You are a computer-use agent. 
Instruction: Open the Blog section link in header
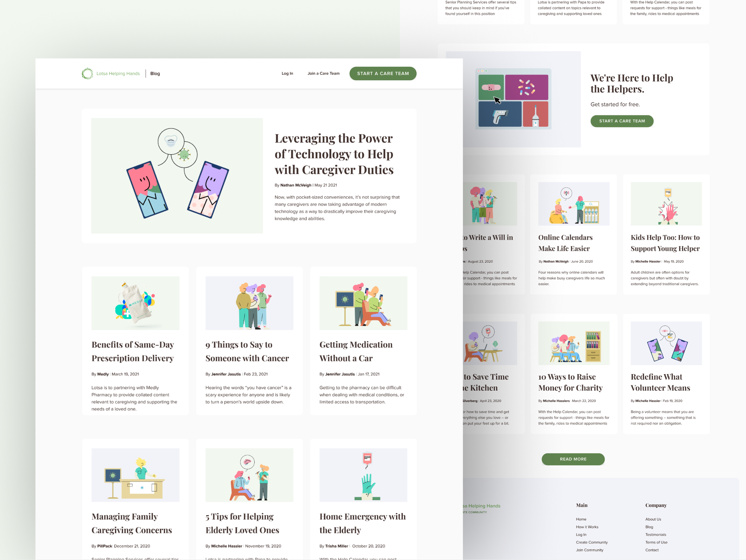pyautogui.click(x=155, y=73)
